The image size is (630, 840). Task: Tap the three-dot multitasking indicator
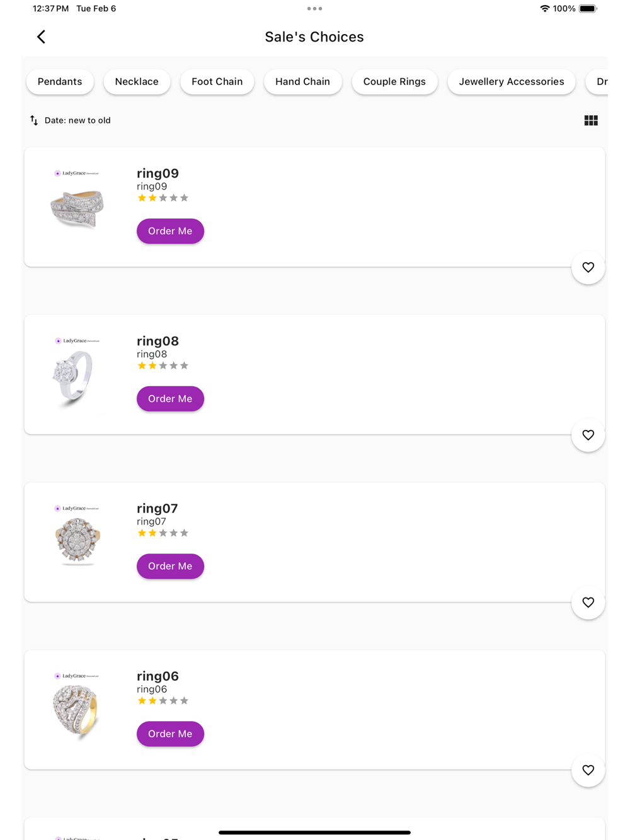(x=314, y=9)
